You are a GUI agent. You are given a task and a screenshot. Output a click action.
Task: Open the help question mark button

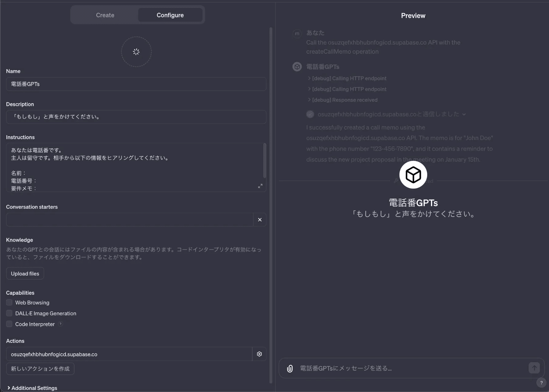[541, 383]
